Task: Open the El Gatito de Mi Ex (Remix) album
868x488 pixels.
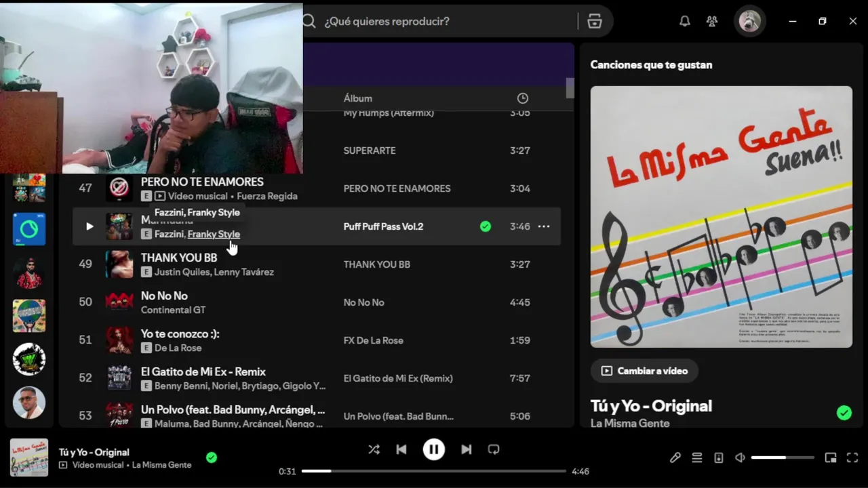Action: pyautogui.click(x=398, y=378)
